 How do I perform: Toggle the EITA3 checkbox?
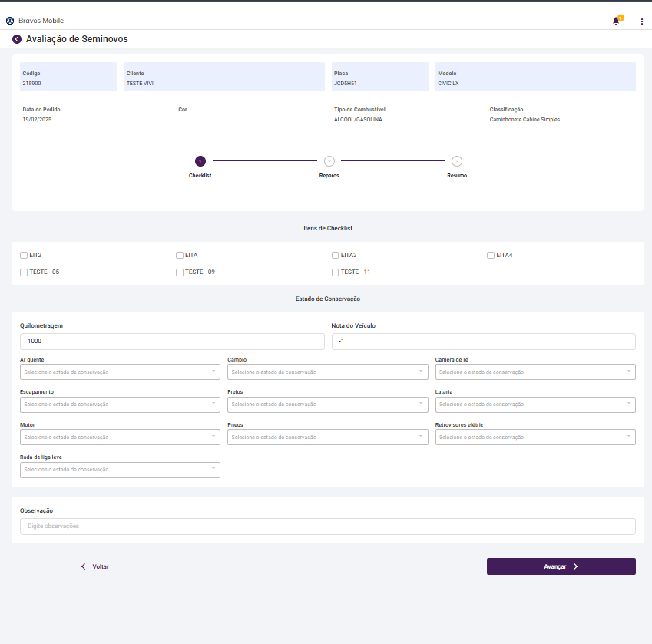336,255
